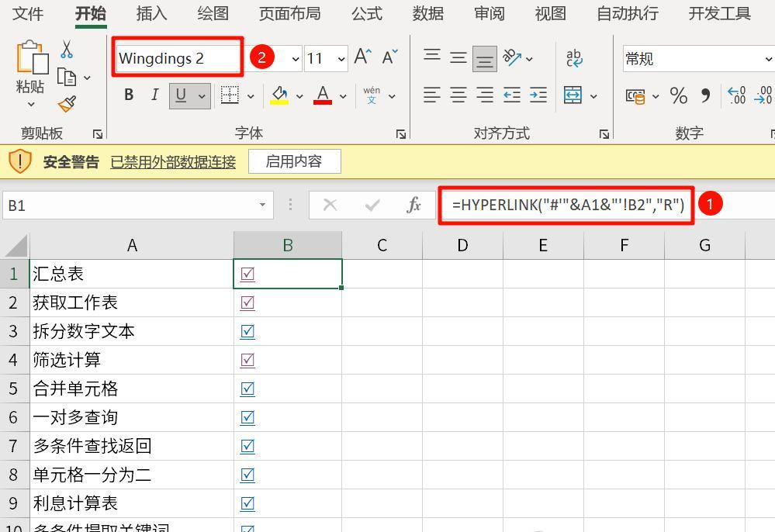Click the Wrap Text icon
775x532 pixels.
pos(574,58)
